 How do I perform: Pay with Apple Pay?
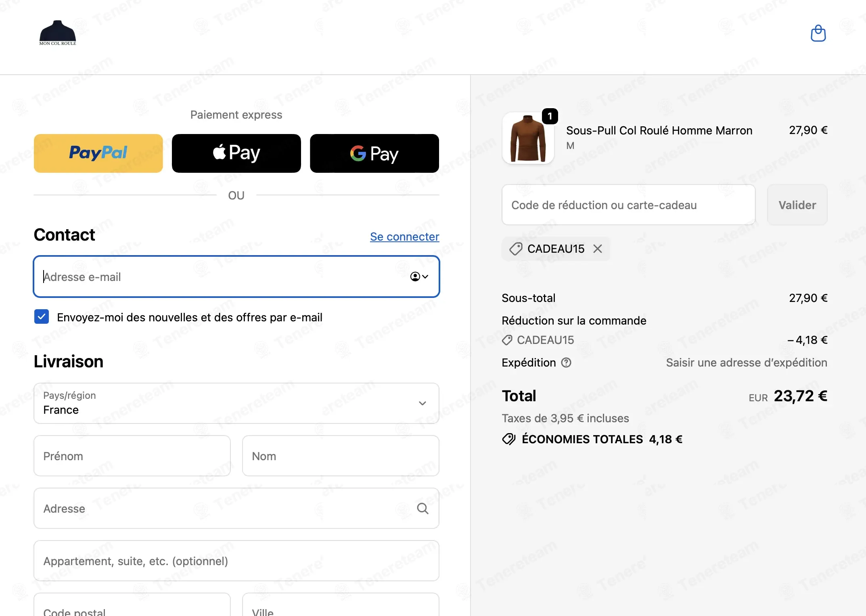point(236,153)
